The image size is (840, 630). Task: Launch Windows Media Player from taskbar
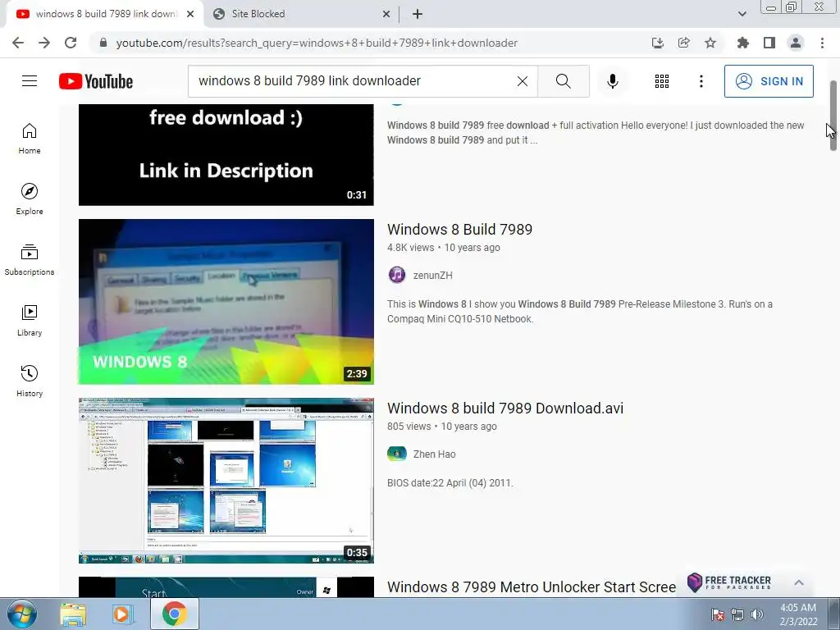[x=123, y=614]
